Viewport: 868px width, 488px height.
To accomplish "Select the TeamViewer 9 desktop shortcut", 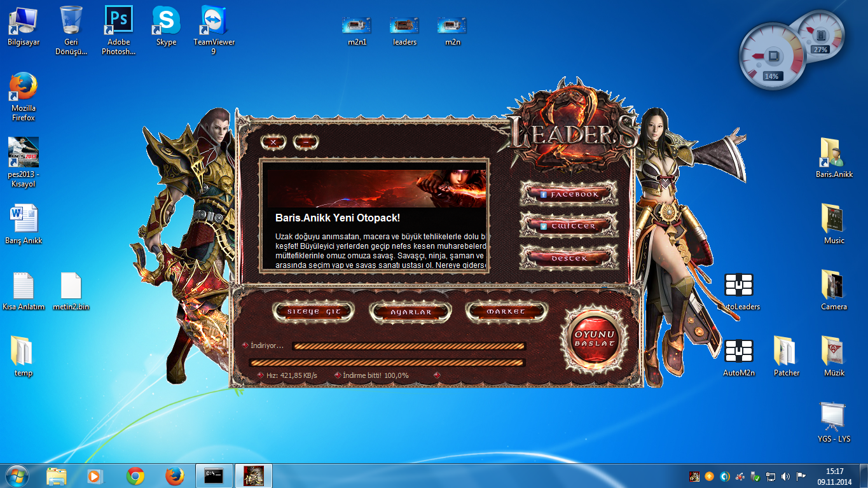I will coord(214,31).
